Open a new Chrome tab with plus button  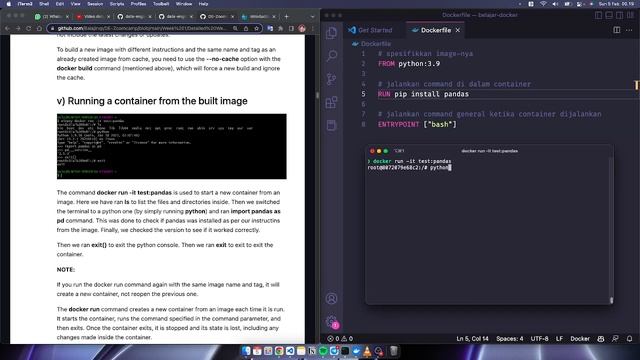point(286,16)
